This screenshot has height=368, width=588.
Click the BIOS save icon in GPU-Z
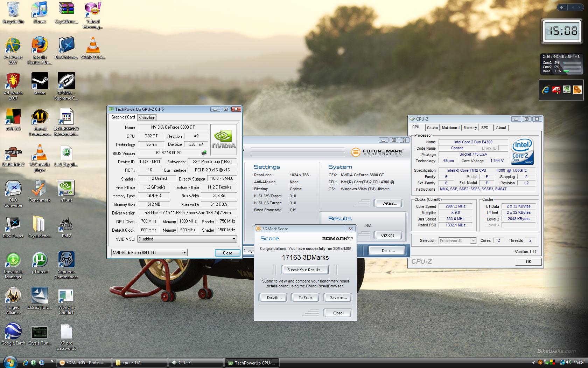[x=204, y=153]
